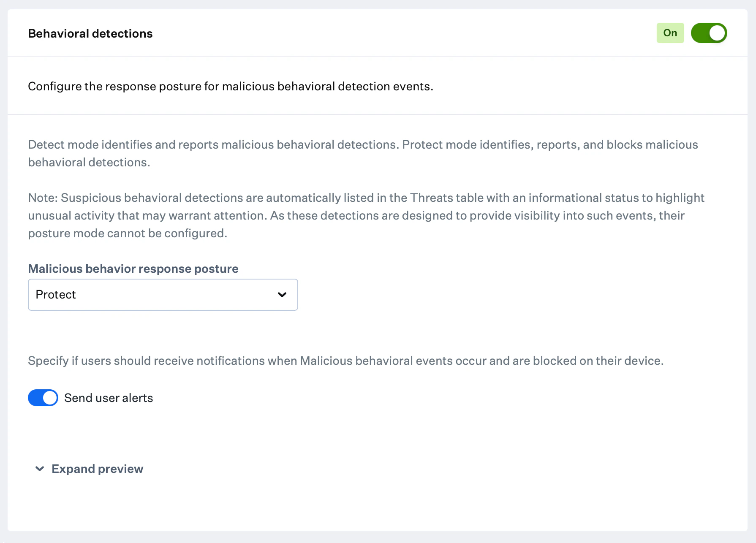Click the downward arrow next to Expand preview
This screenshot has width=756, height=543.
(39, 469)
